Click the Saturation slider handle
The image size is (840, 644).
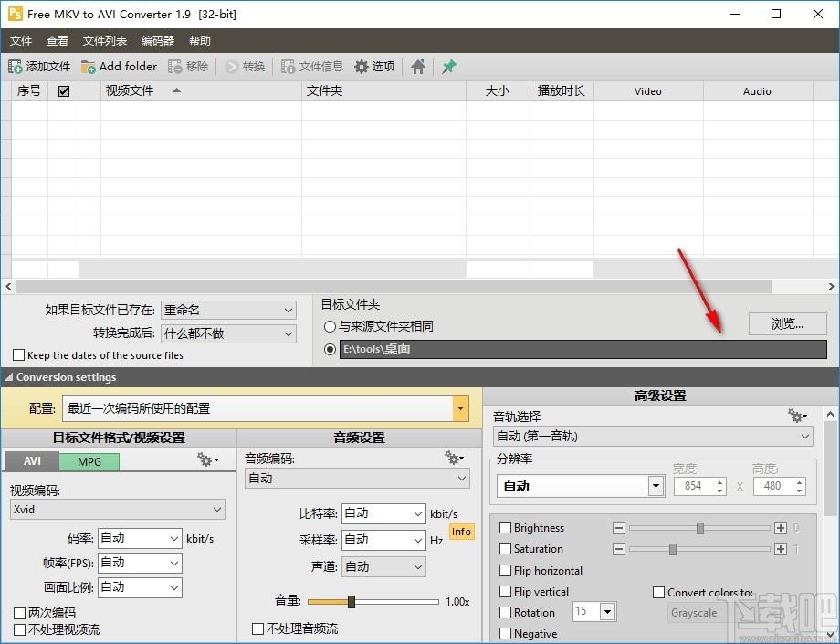[x=673, y=549]
